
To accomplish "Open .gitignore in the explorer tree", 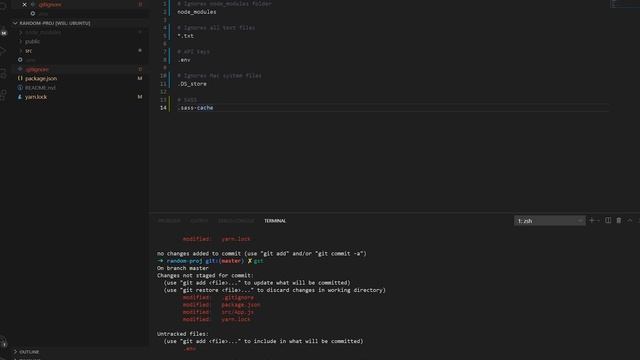I will pos(37,69).
